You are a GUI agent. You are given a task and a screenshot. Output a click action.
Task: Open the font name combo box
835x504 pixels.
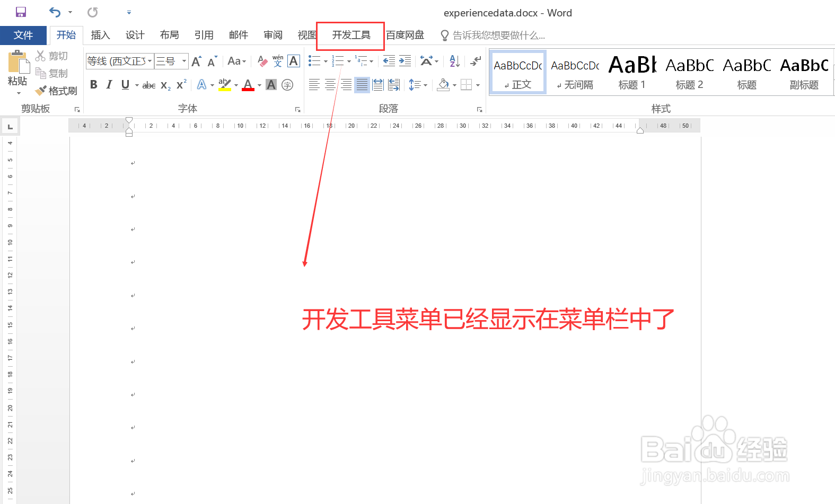pyautogui.click(x=120, y=61)
